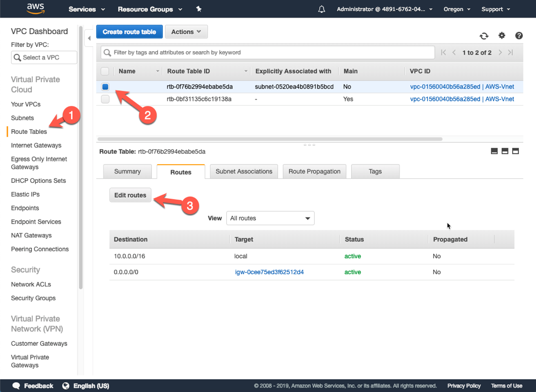This screenshot has width=536, height=392.
Task: Collapse the sidebar with the arrow handle
Action: [89, 39]
